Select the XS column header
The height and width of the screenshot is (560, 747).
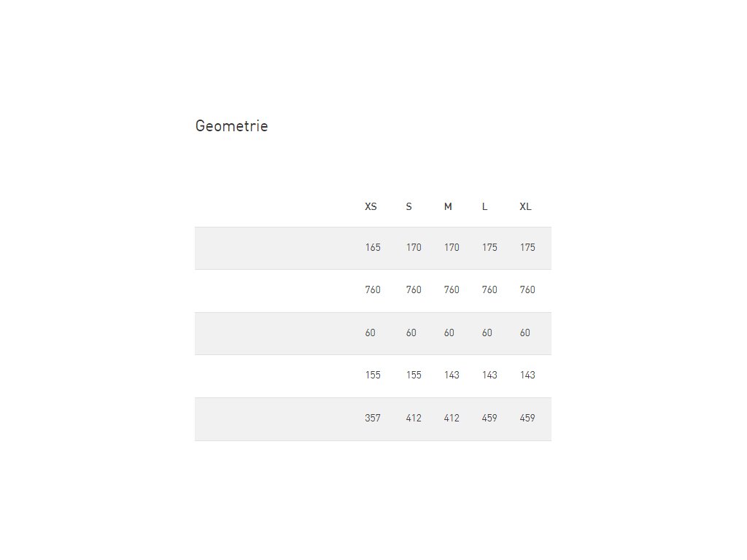click(371, 207)
